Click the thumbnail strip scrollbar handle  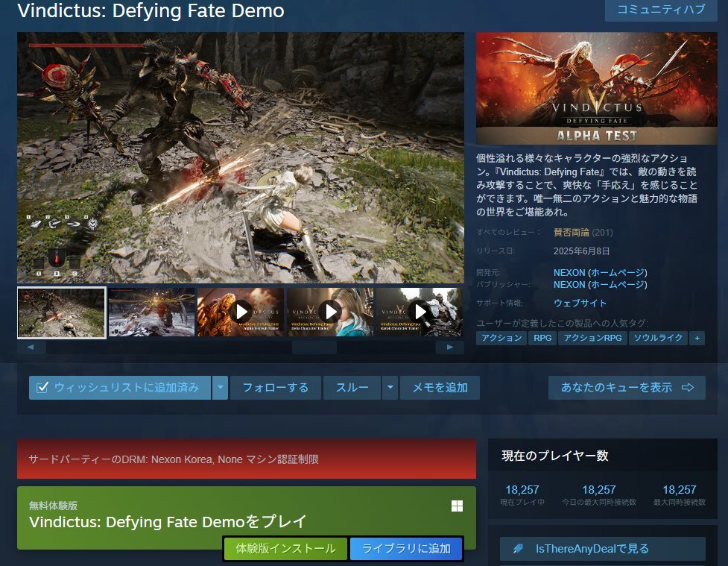pyautogui.click(x=314, y=347)
